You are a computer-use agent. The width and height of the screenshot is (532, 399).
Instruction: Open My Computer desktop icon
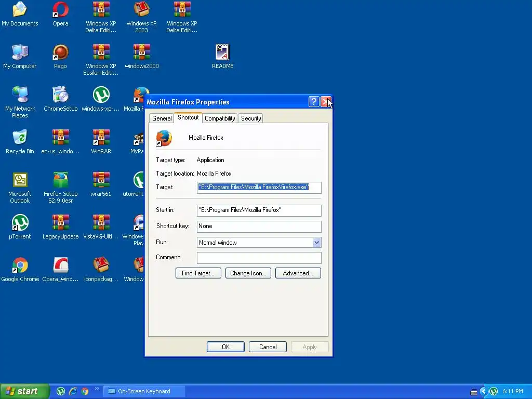[x=20, y=56]
